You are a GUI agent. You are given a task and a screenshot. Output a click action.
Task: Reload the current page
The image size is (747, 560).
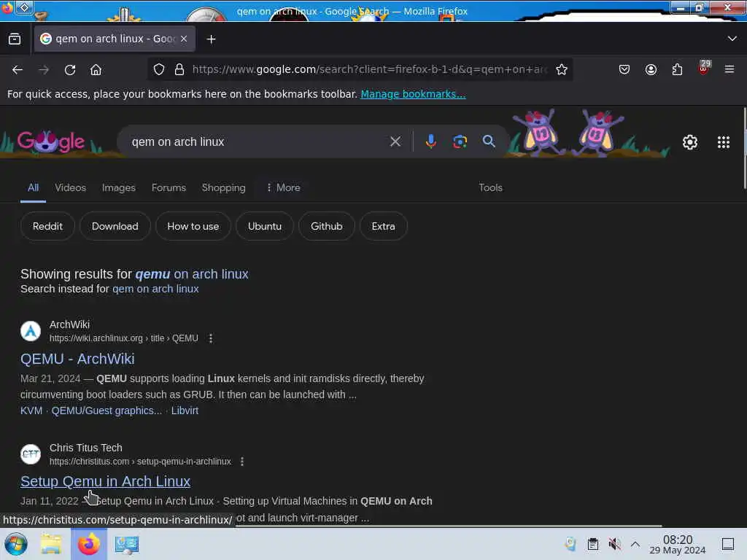pos(70,70)
